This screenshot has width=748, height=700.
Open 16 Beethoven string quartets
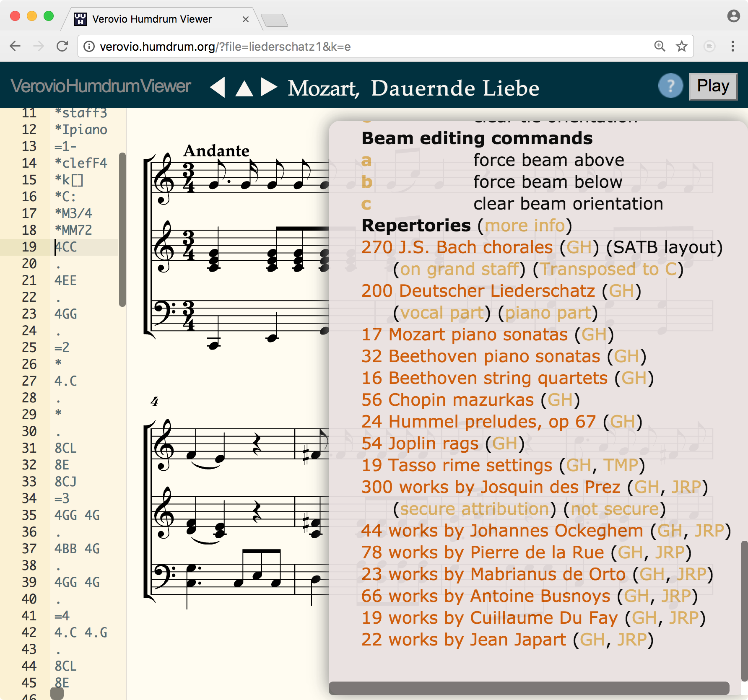coord(484,378)
